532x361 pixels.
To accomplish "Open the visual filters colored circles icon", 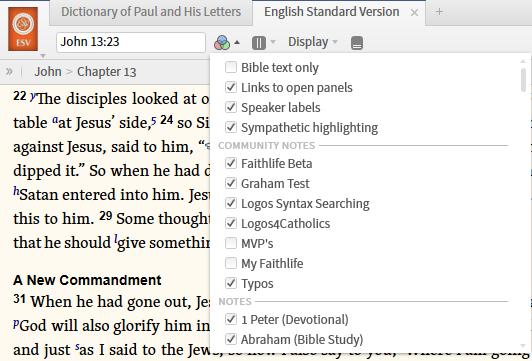I will point(222,43).
